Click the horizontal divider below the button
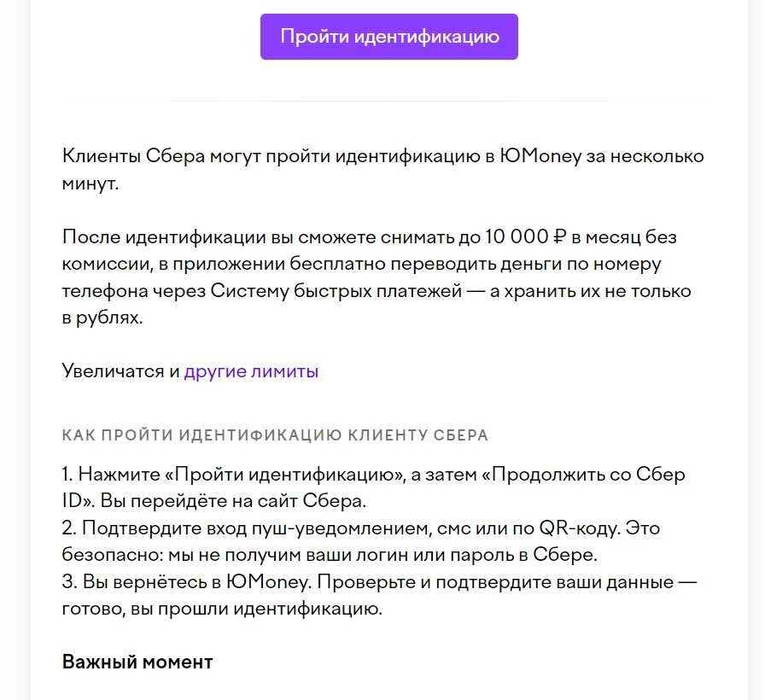This screenshot has height=700, width=765. [382, 101]
